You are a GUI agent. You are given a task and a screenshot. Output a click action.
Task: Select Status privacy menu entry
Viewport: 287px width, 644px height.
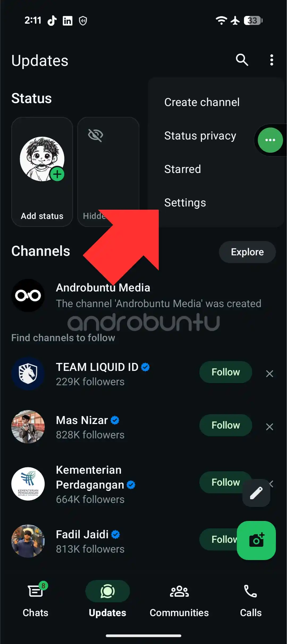200,136
